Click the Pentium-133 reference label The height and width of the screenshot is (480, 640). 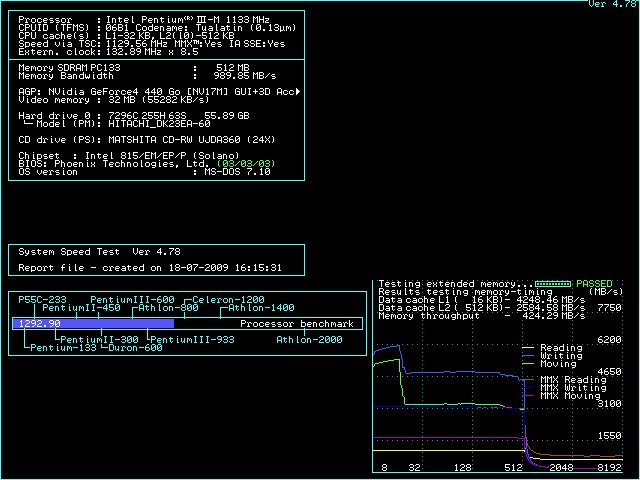[66, 348]
